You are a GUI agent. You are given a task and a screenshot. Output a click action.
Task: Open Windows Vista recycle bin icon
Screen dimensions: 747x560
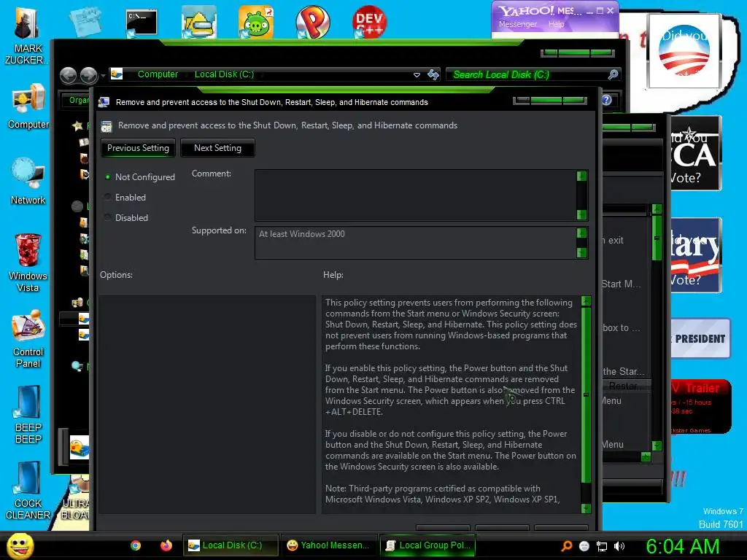pos(28,262)
